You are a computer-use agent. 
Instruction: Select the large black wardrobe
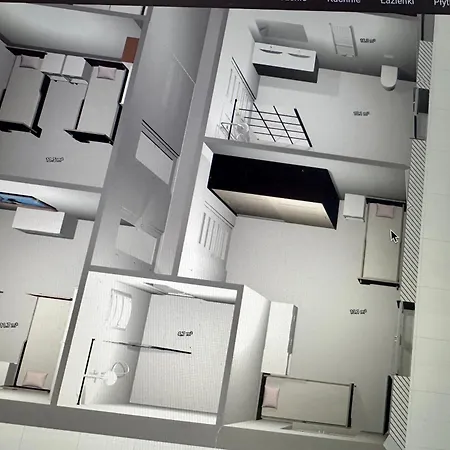[273, 190]
